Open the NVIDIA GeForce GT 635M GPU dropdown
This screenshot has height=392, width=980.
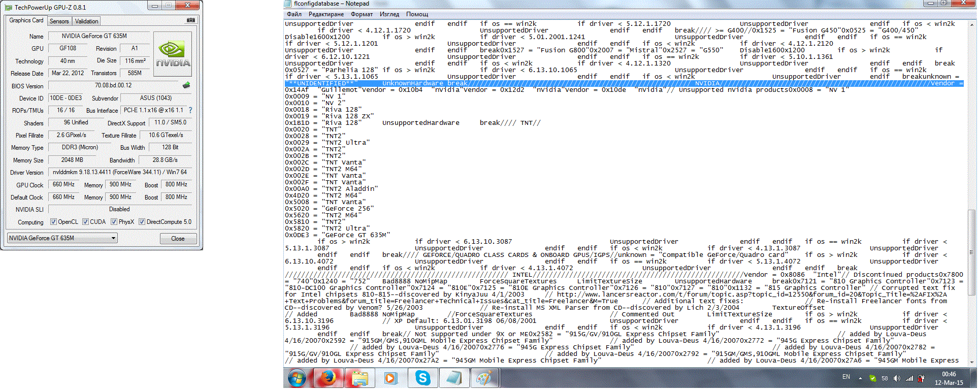pyautogui.click(x=62, y=238)
